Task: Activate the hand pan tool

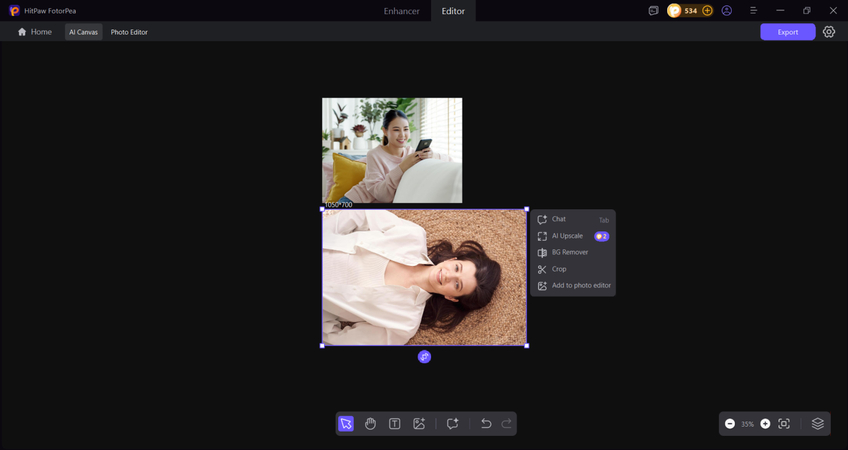Action: (370, 424)
